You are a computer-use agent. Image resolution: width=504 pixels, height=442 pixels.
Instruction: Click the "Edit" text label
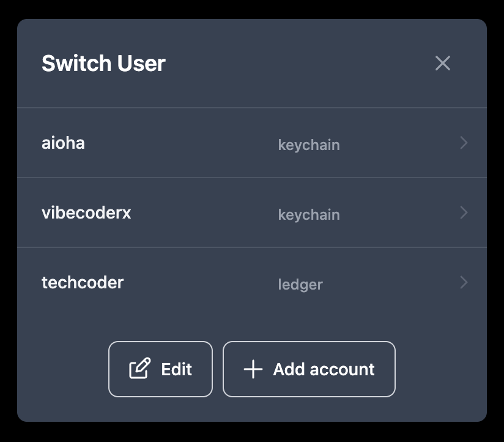[177, 369]
